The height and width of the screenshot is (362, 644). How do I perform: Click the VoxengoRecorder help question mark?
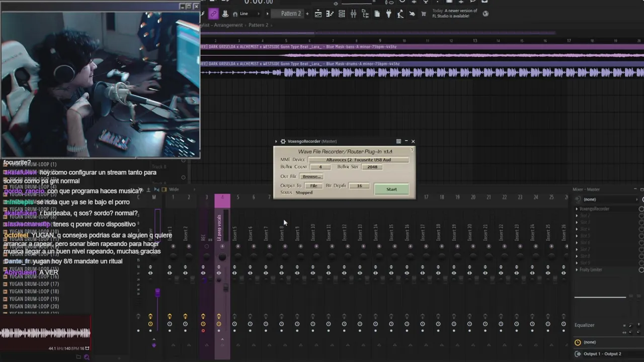coord(412,149)
